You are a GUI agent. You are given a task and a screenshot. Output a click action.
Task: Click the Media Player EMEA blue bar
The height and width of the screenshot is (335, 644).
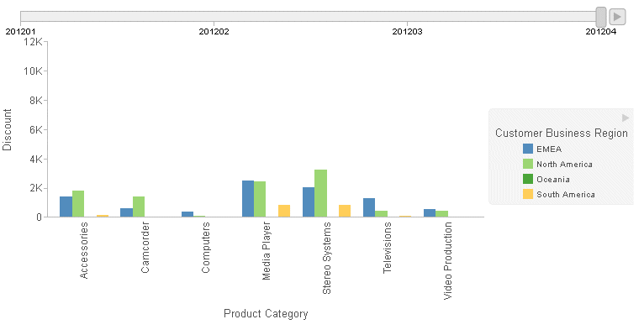pos(248,198)
